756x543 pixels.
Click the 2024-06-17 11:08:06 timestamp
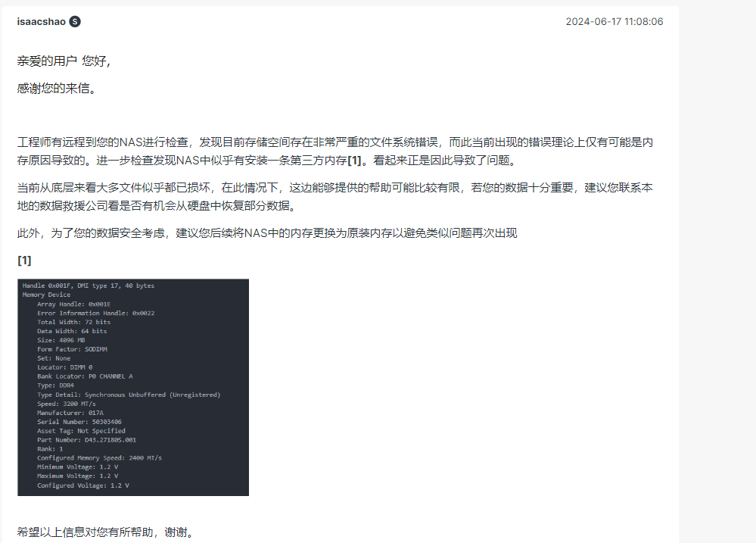[614, 22]
